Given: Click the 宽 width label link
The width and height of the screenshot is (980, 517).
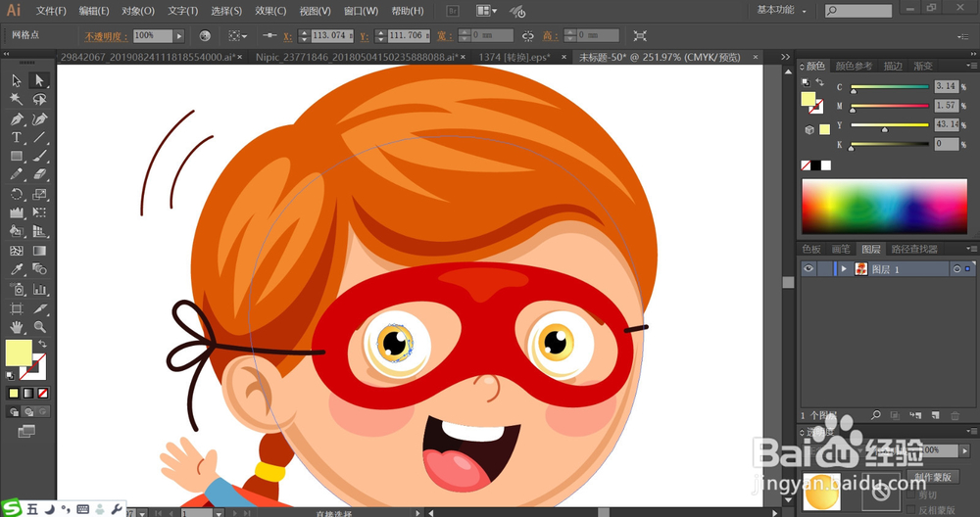Looking at the screenshot, I should click(x=445, y=36).
